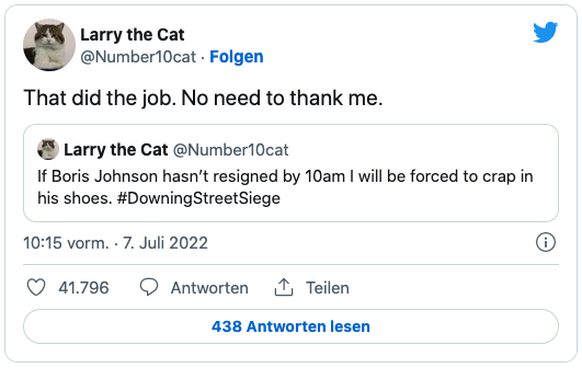Open the @Number10cat handle at top
This screenshot has width=582, height=368.
(138, 57)
